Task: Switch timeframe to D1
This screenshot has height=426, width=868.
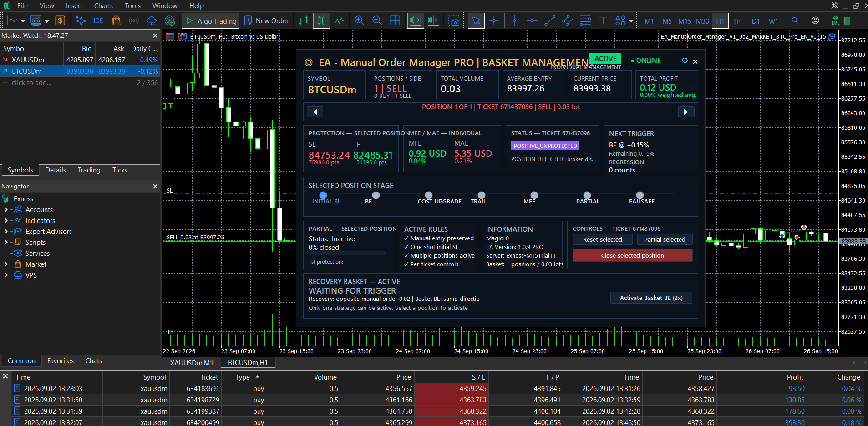Action: [x=756, y=21]
